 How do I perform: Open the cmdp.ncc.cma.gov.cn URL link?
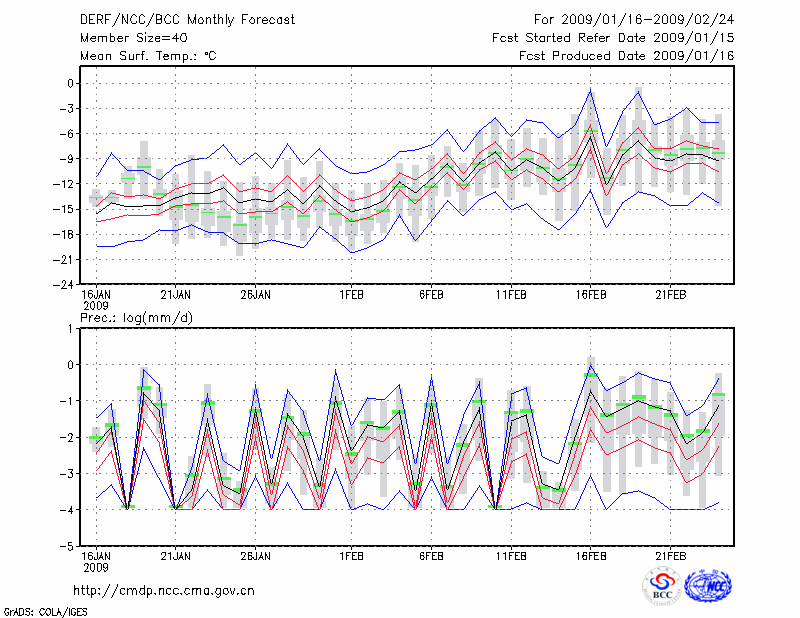(164, 590)
